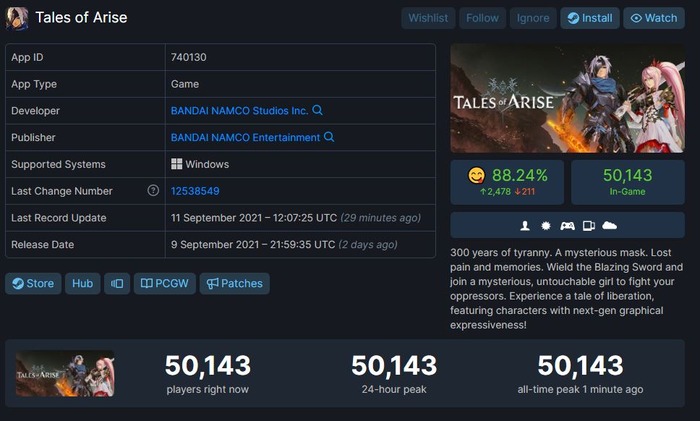Viewport: 700px width, 421px height.
Task: Click the search icon next to BANDAI NAMCO Entertainment
Action: (x=329, y=137)
